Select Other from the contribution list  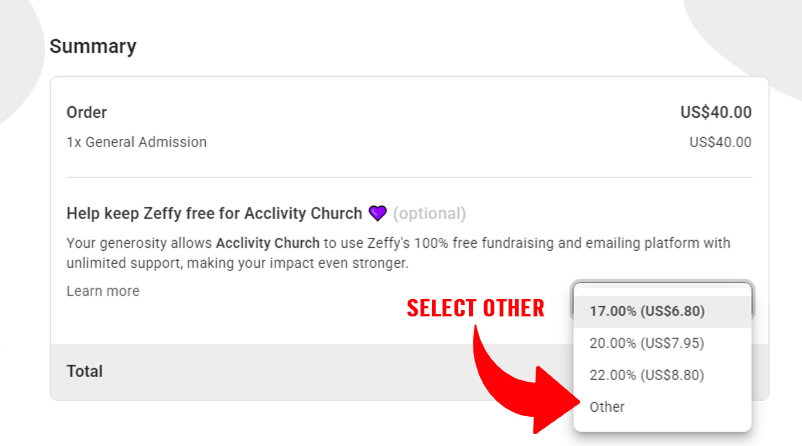tap(607, 407)
